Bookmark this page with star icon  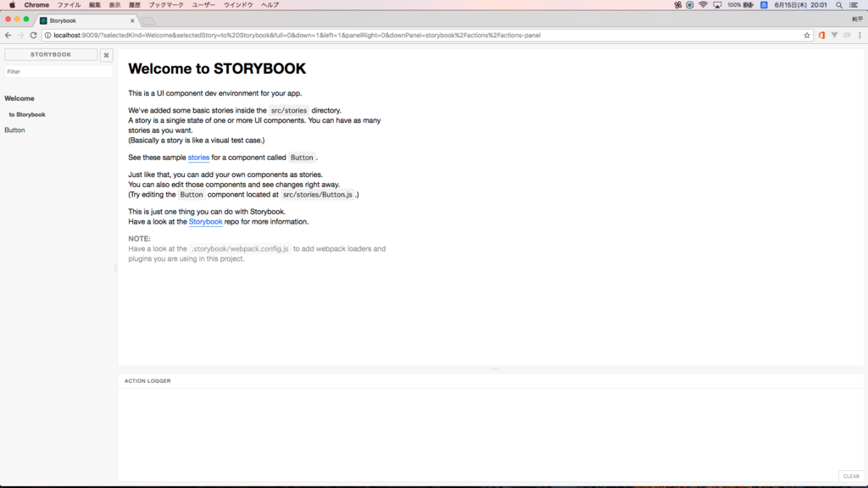807,36
